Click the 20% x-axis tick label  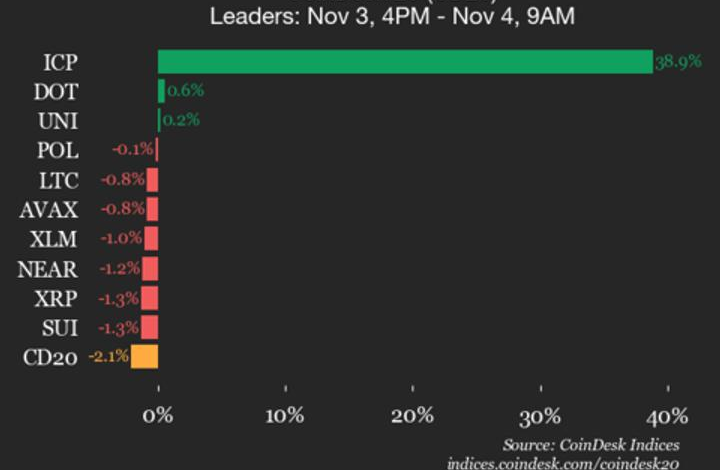point(413,416)
